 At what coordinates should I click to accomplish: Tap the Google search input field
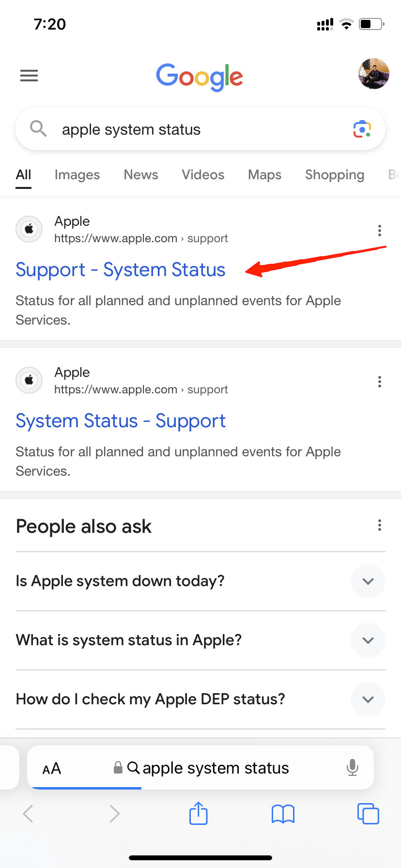coord(194,129)
